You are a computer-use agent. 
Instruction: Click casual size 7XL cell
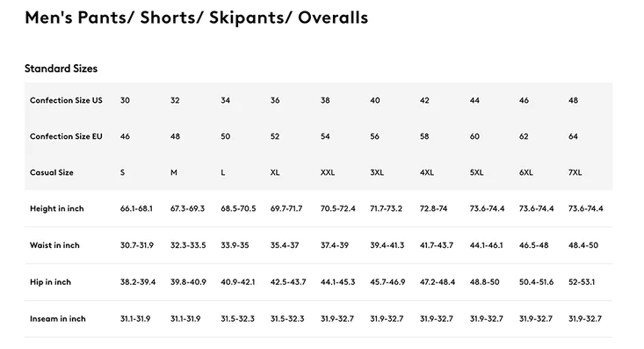[x=575, y=172]
